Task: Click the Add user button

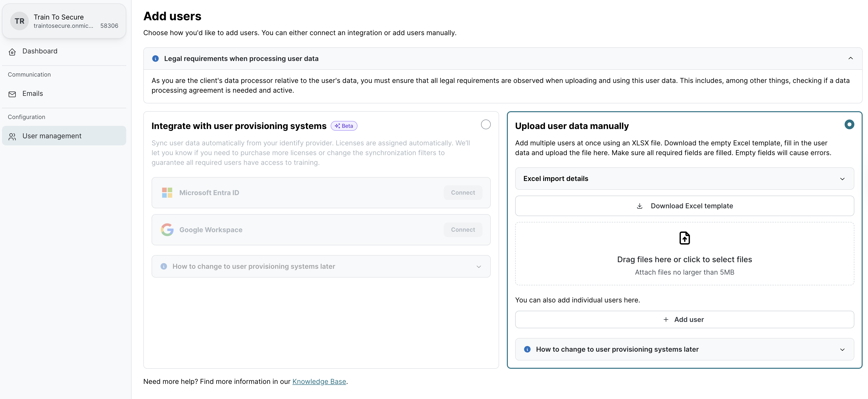Action: point(684,319)
